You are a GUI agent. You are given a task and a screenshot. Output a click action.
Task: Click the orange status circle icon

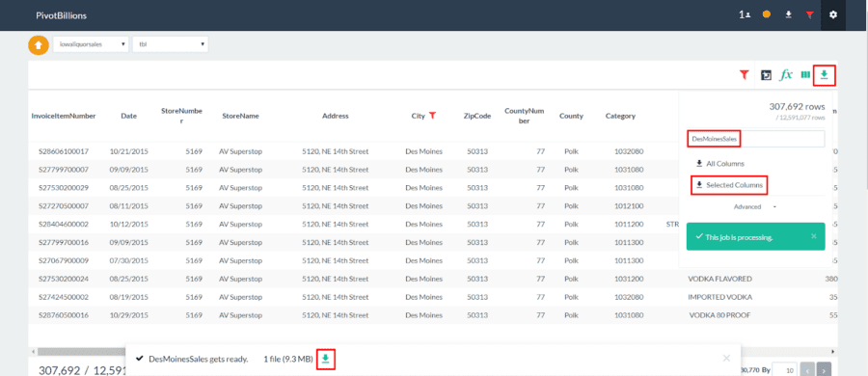[x=766, y=15]
